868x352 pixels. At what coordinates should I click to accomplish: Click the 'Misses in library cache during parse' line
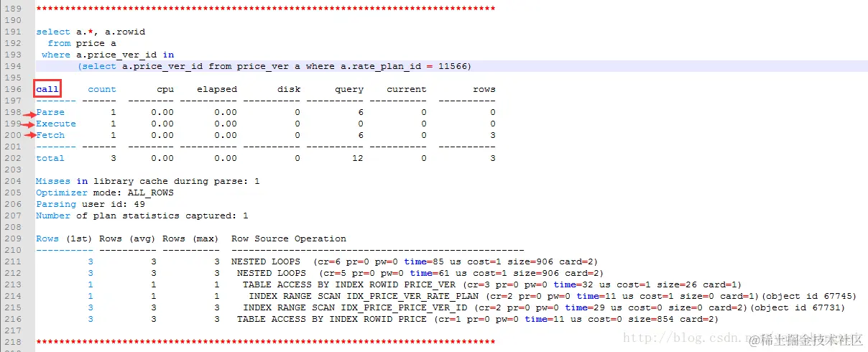[x=148, y=181]
